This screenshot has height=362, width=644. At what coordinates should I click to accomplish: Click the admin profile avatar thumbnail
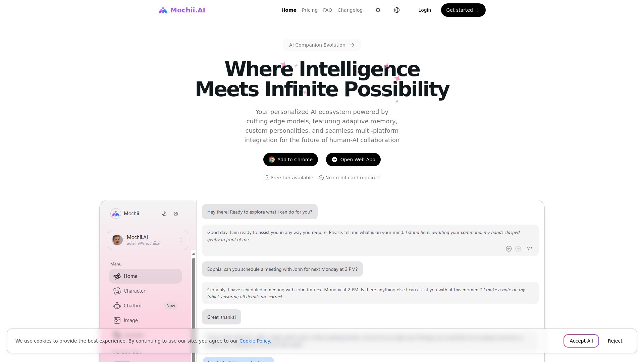117,240
